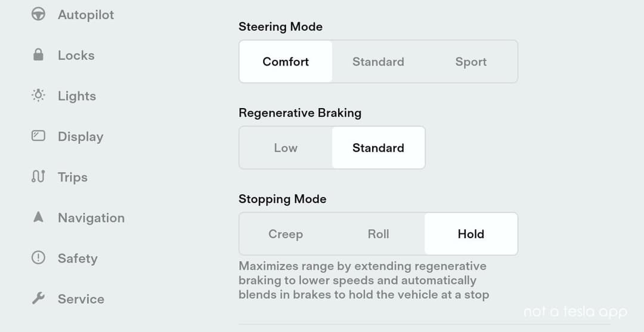Select Standard regenerative braking
This screenshot has width=644, height=332.
point(378,147)
